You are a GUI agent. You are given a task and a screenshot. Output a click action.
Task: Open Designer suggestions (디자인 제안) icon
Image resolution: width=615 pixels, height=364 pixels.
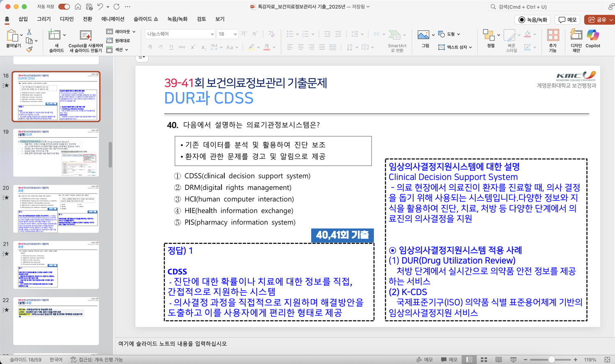click(576, 35)
